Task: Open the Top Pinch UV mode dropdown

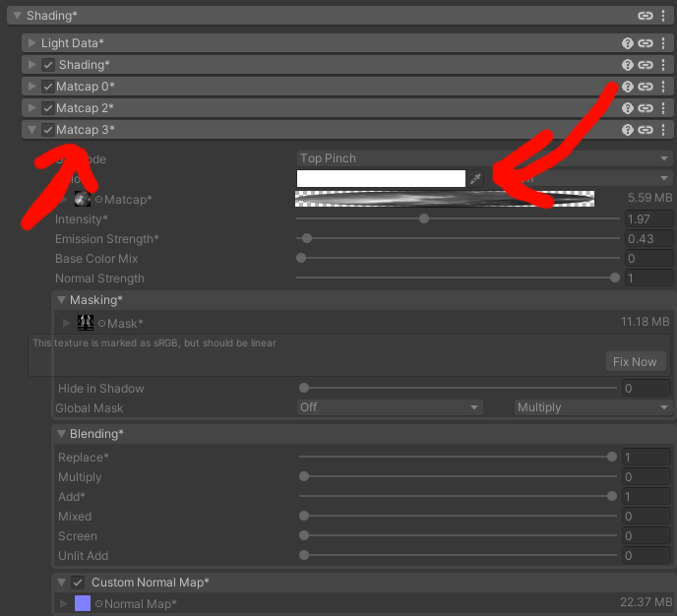Action: 484,158
